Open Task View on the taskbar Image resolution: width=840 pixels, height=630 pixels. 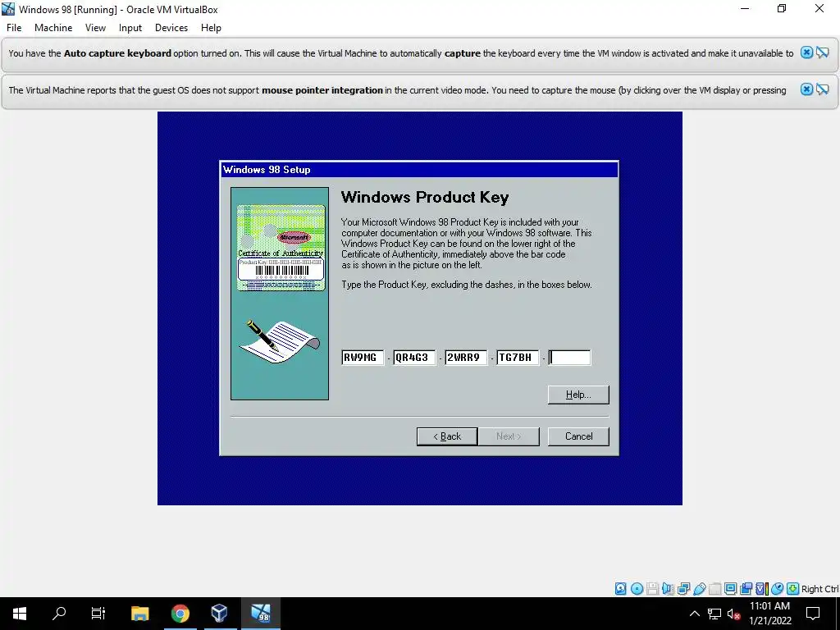pyautogui.click(x=98, y=614)
